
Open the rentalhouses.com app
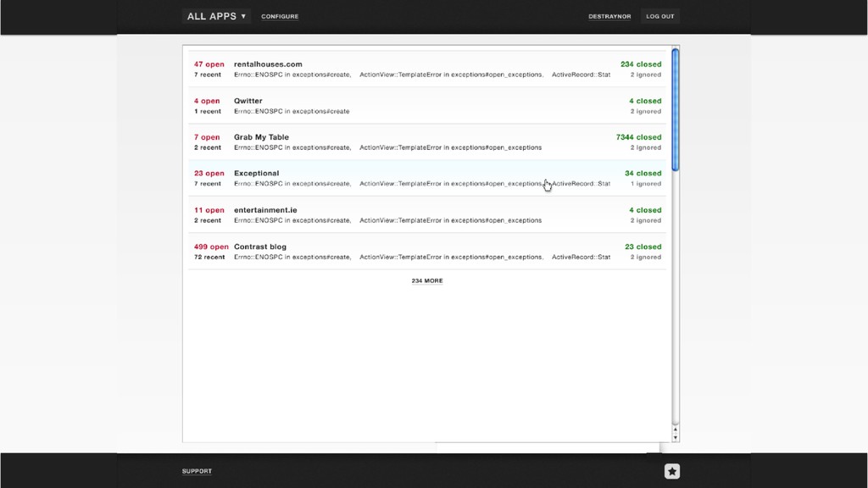(x=268, y=64)
